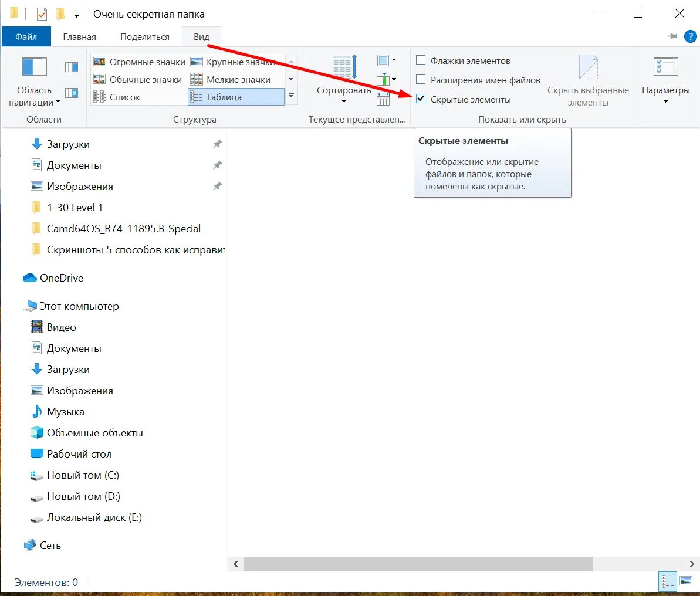Open the ribbon help question mark
This screenshot has width=700, height=596.
(x=690, y=36)
